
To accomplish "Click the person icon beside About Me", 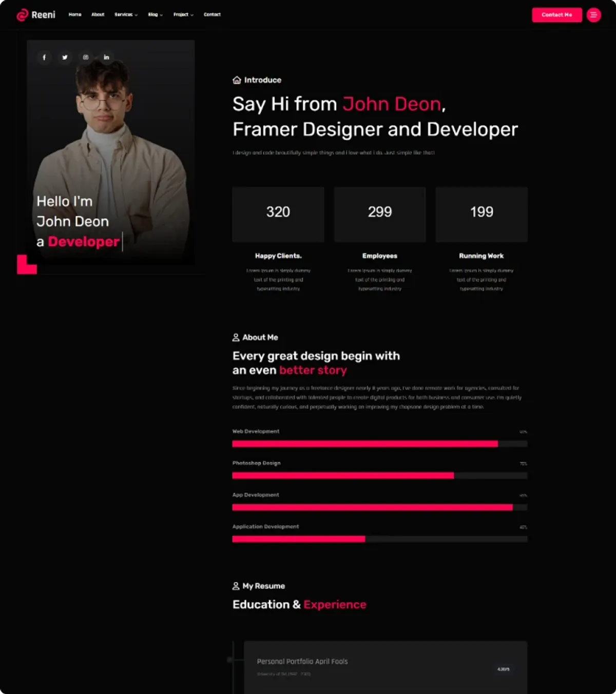I will (x=236, y=337).
